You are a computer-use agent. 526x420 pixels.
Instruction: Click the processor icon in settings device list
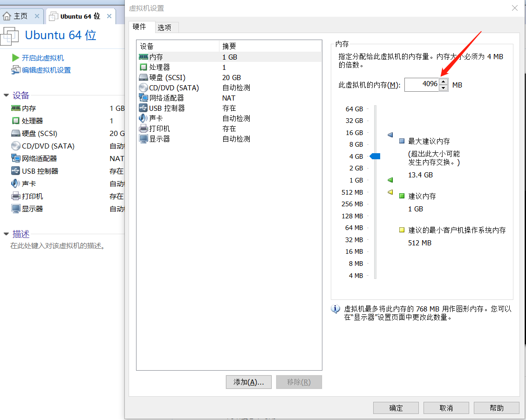[143, 67]
